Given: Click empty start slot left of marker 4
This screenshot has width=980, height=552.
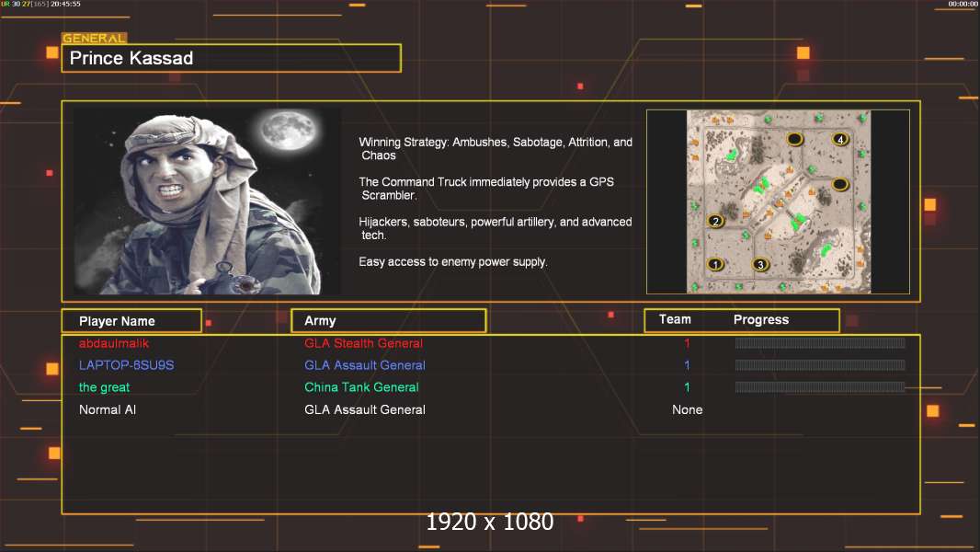Looking at the screenshot, I should (795, 139).
